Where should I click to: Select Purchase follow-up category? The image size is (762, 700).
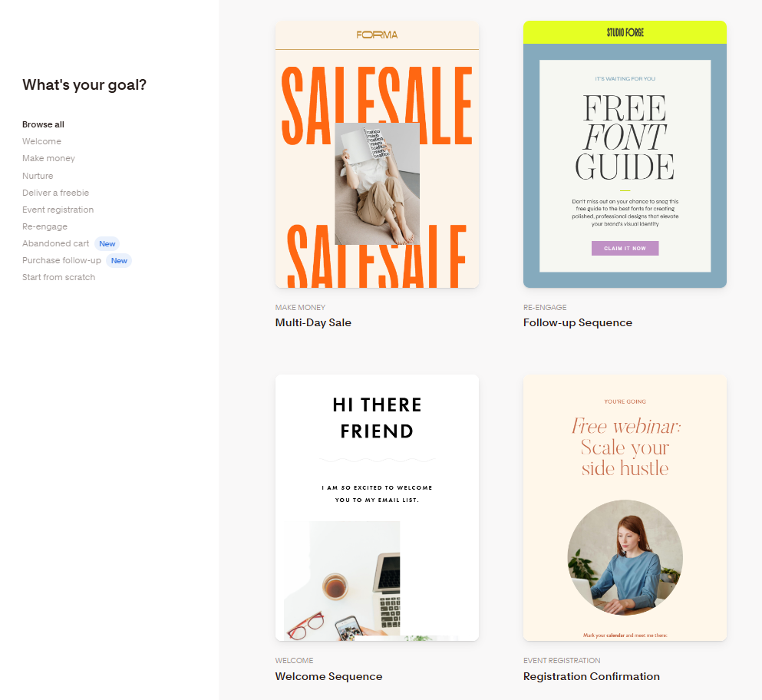pyautogui.click(x=61, y=260)
